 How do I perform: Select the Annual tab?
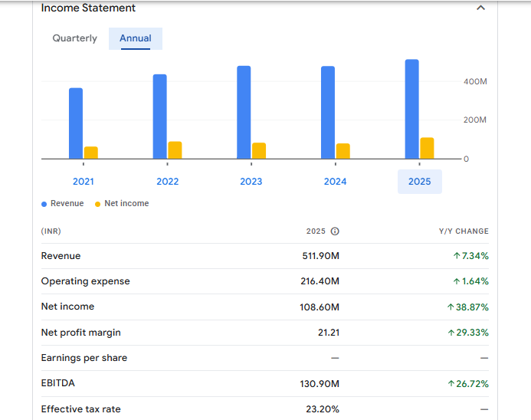(136, 38)
